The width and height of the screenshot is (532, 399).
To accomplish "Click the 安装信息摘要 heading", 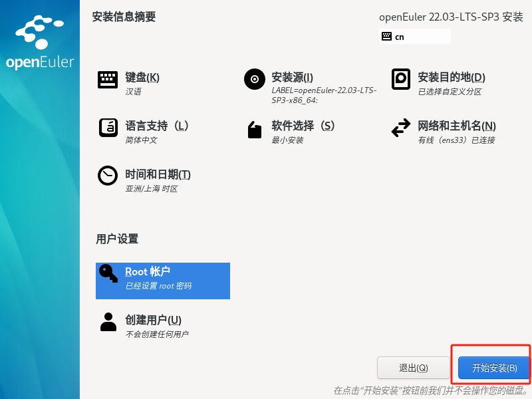I will pos(124,17).
